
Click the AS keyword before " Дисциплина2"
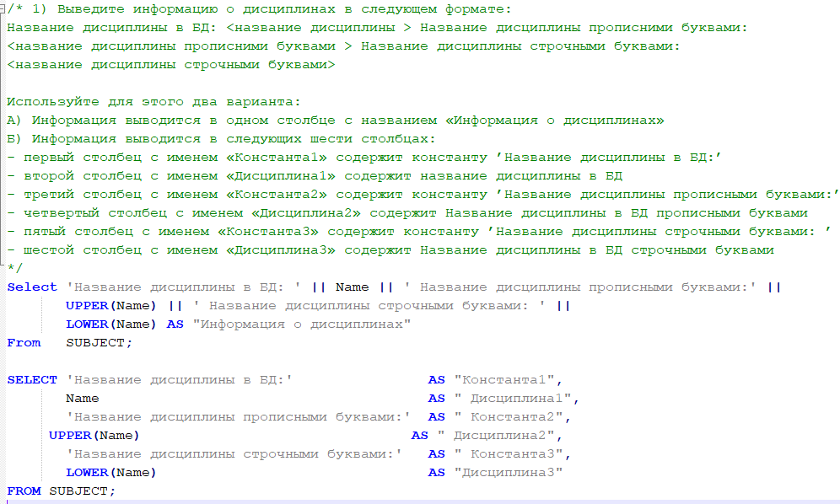click(x=420, y=436)
